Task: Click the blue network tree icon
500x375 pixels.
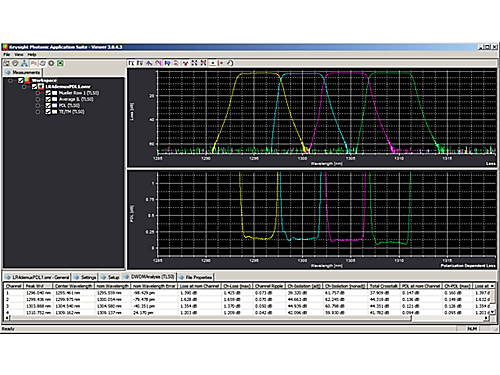Action: click(24, 63)
